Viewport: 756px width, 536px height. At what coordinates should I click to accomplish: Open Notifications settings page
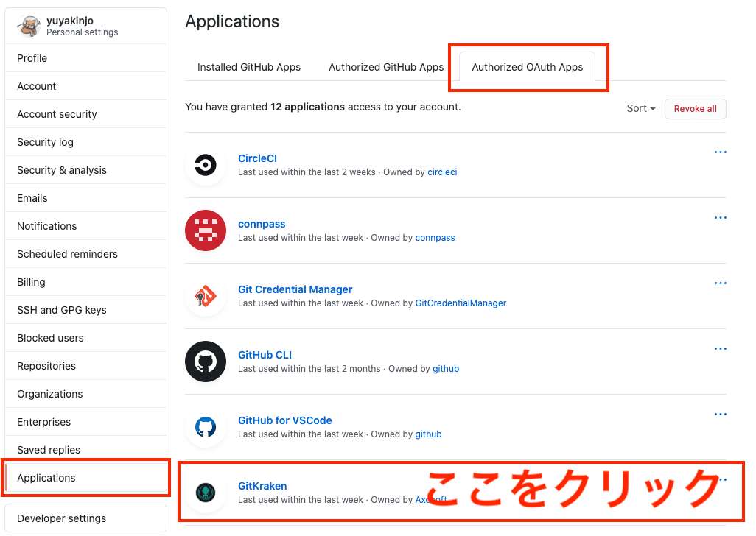point(85,226)
